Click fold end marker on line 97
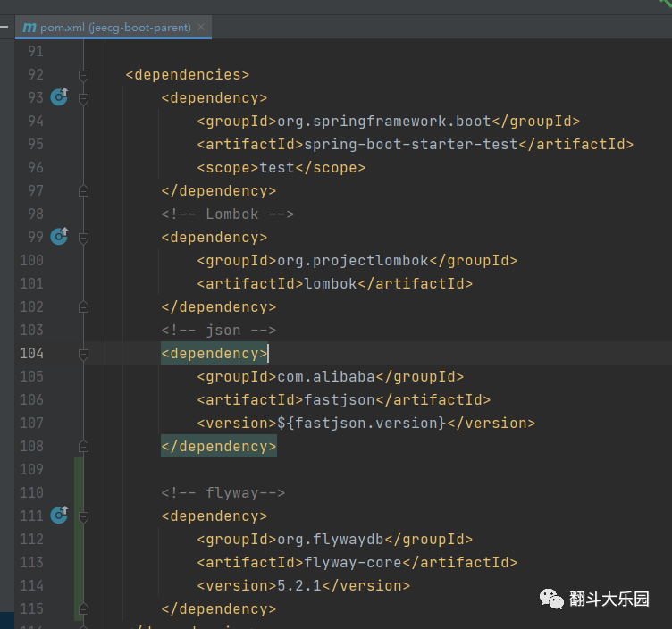This screenshot has height=629, width=672. (x=83, y=190)
